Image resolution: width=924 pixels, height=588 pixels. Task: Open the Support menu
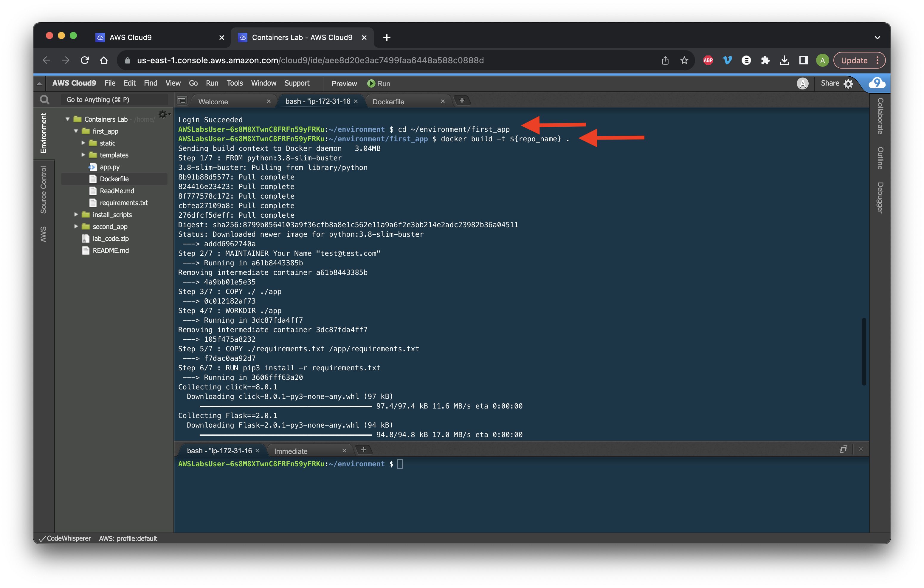[297, 83]
